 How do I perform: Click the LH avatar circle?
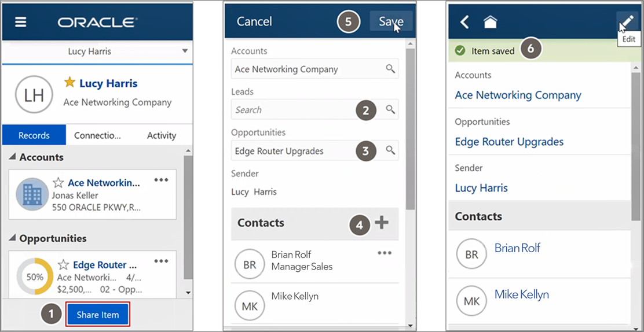click(x=34, y=94)
